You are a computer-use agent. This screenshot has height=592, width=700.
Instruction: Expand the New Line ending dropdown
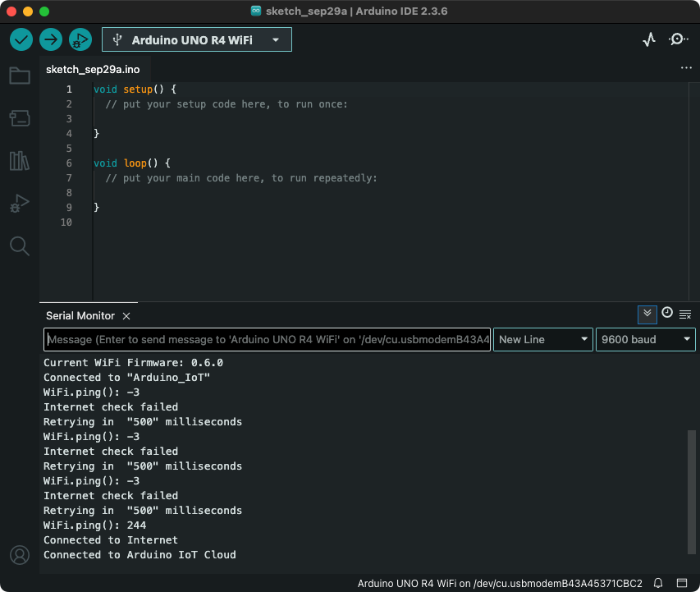coord(543,339)
